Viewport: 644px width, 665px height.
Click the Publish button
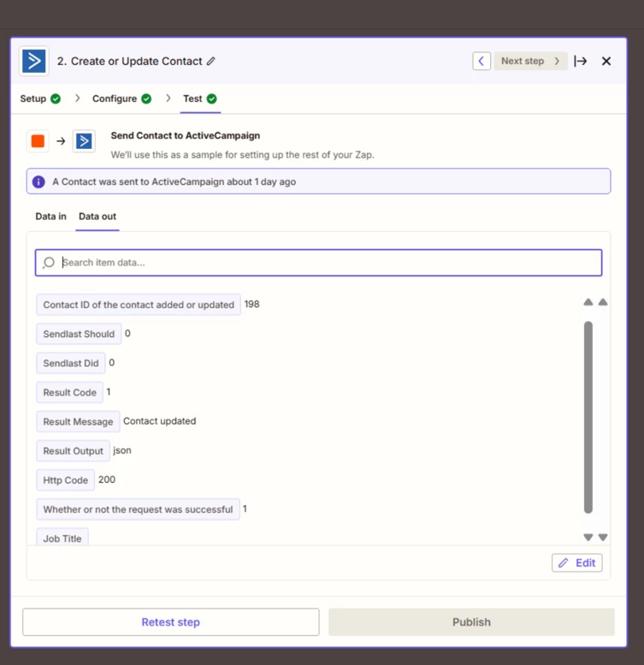[x=471, y=622]
